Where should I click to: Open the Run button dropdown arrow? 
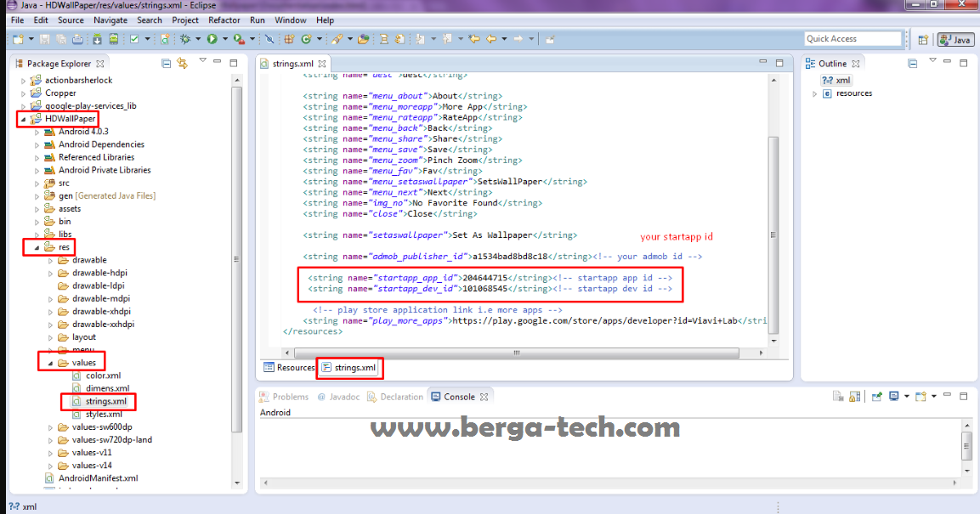[x=224, y=37]
